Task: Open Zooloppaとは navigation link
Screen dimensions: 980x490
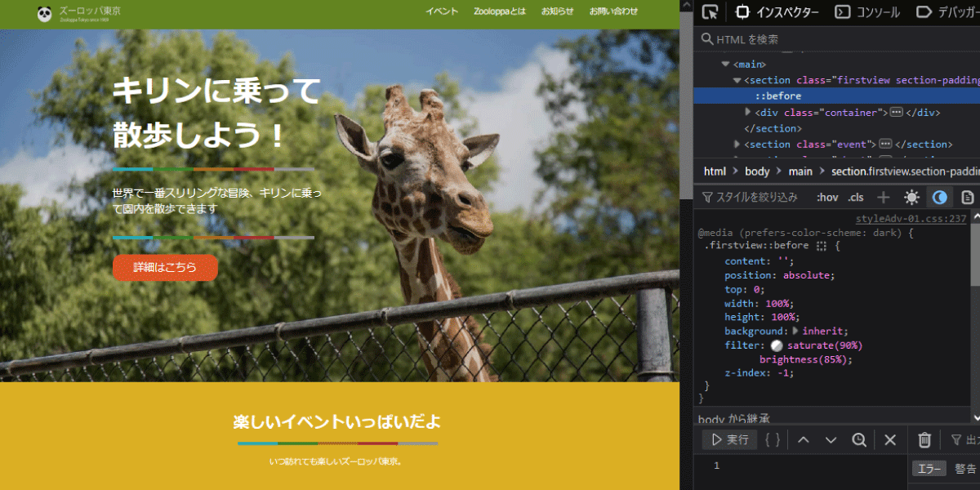Action: click(500, 11)
